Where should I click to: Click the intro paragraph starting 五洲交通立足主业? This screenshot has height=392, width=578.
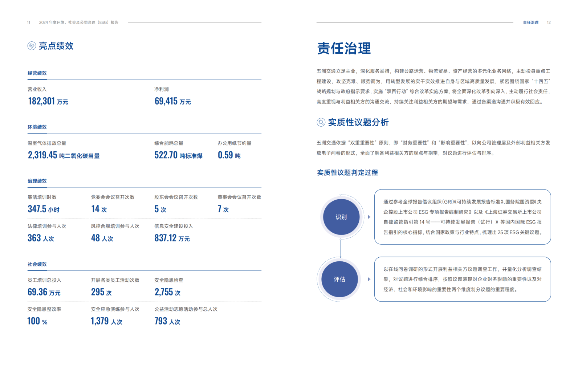(433, 86)
